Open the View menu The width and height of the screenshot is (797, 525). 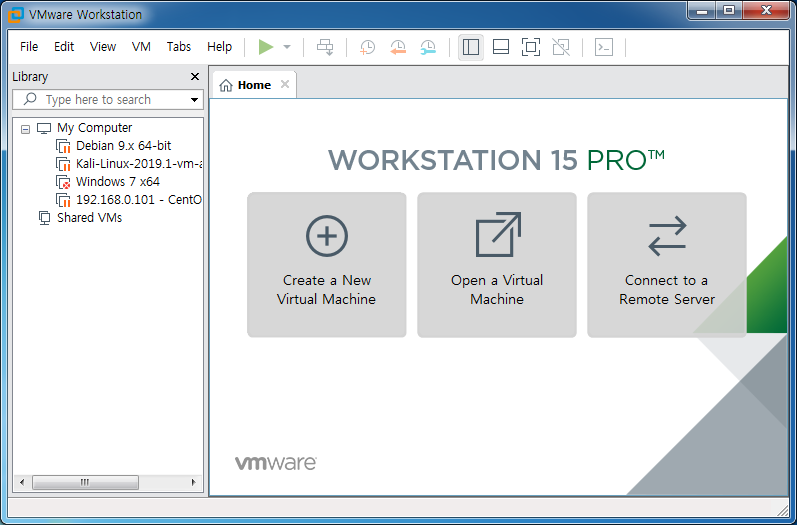(x=103, y=47)
